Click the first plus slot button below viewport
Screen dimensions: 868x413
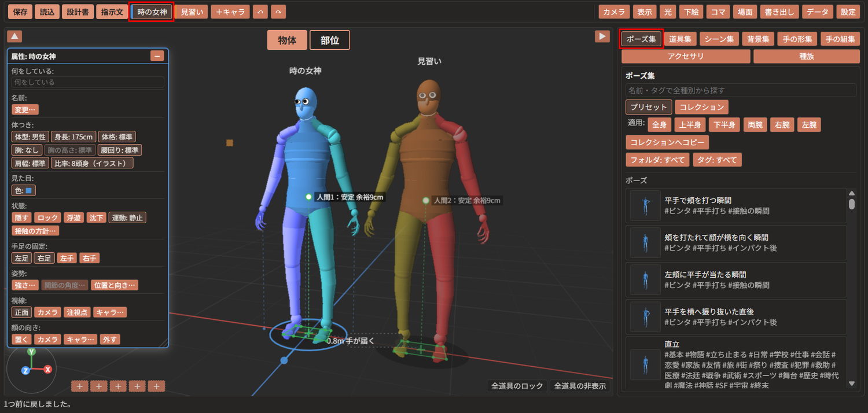79,386
